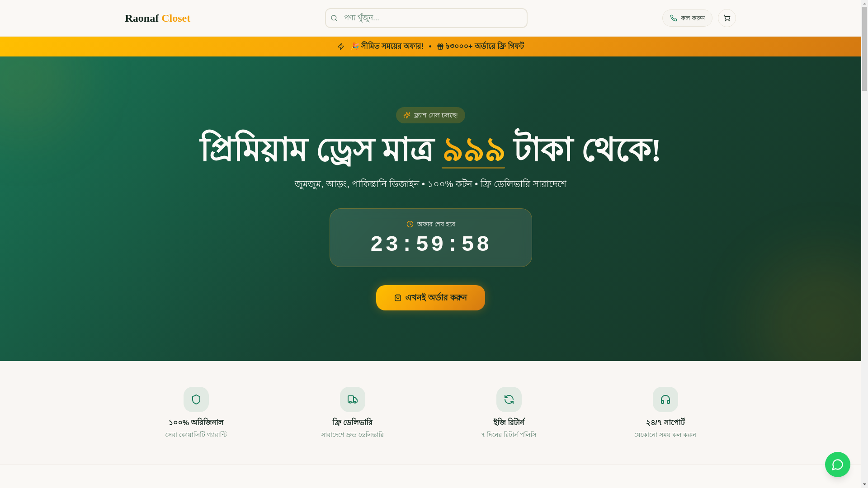Click the headphones 24/7 support icon
This screenshot has width=868, height=488.
[x=665, y=399]
